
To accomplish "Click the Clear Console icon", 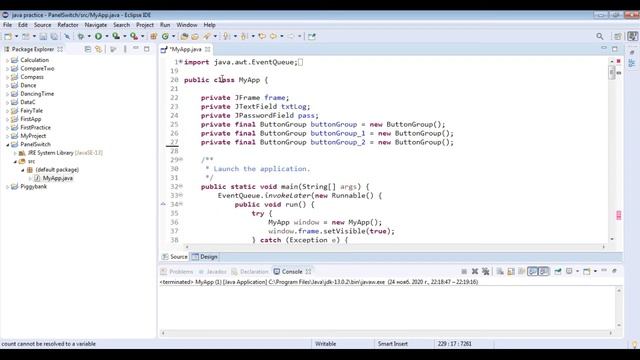I will coord(500,271).
